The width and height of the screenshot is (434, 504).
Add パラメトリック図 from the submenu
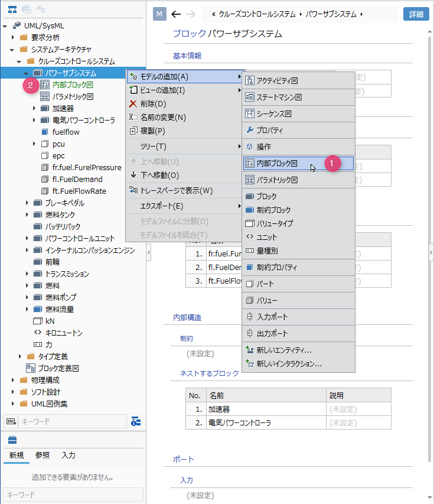298,180
